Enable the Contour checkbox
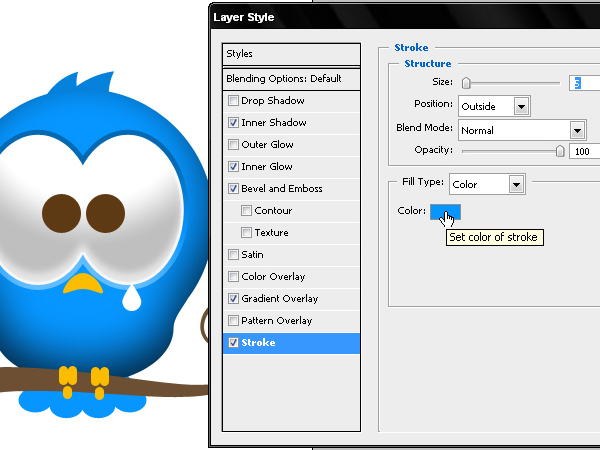This screenshot has height=450, width=600. (246, 210)
